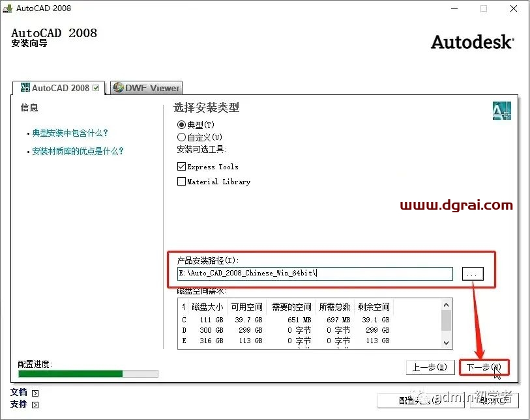Click the 316 GB disk size cell
Viewport: 530px width, 420px height.
coord(211,341)
